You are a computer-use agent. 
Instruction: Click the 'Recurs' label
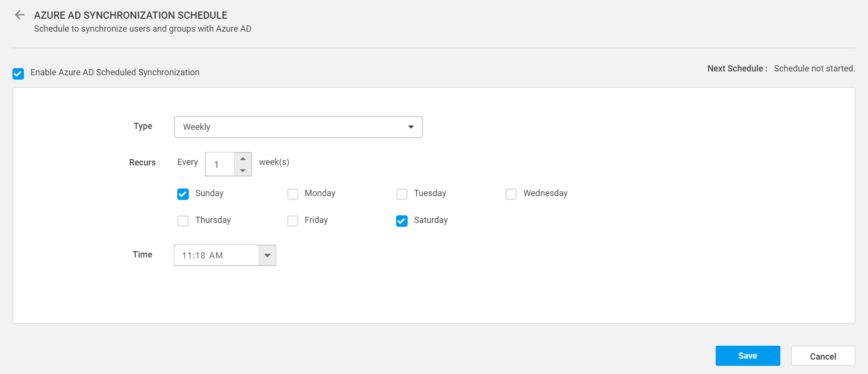pos(142,163)
